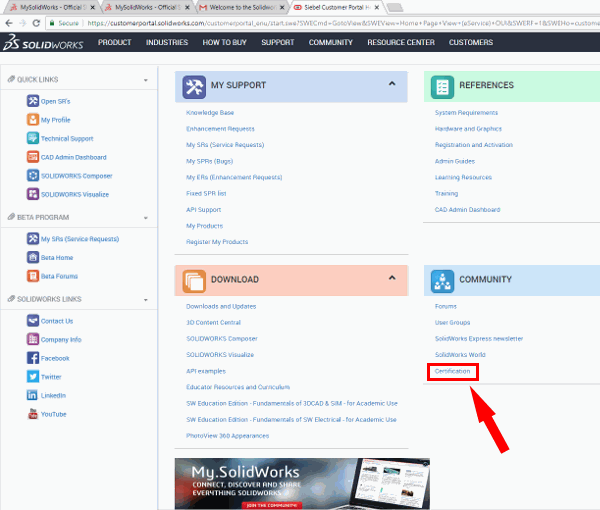Viewport: 600px width, 510px height.
Task: Close the Siebel Customer Portal tab
Action: [x=377, y=7]
